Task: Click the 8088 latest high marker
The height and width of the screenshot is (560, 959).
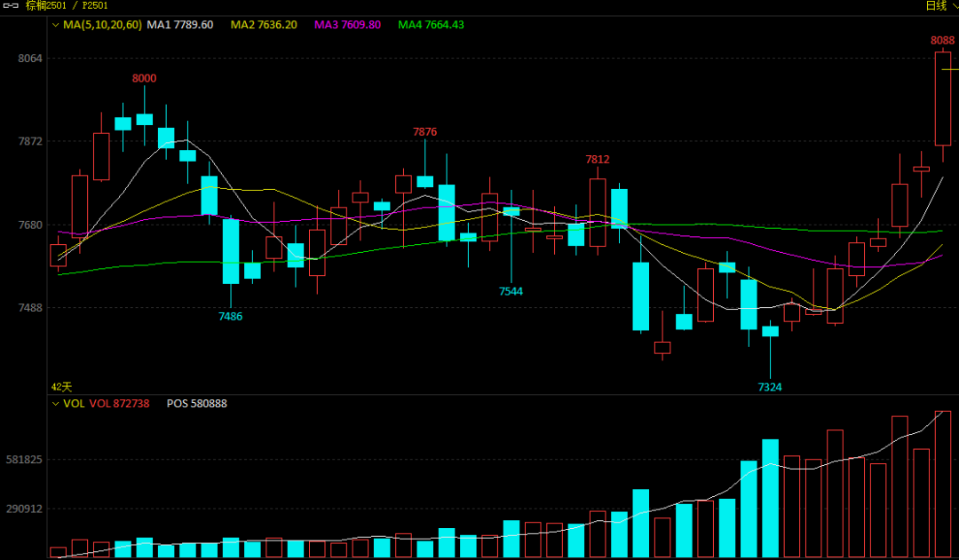Action: tap(942, 41)
